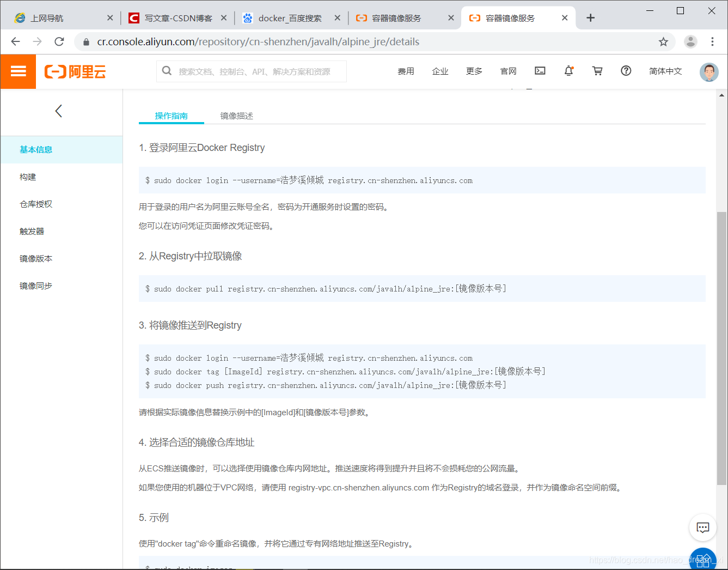The width and height of the screenshot is (728, 570).
Task: Click heading 4. 选择合适的镜像仓库地址
Action: pyautogui.click(x=197, y=442)
